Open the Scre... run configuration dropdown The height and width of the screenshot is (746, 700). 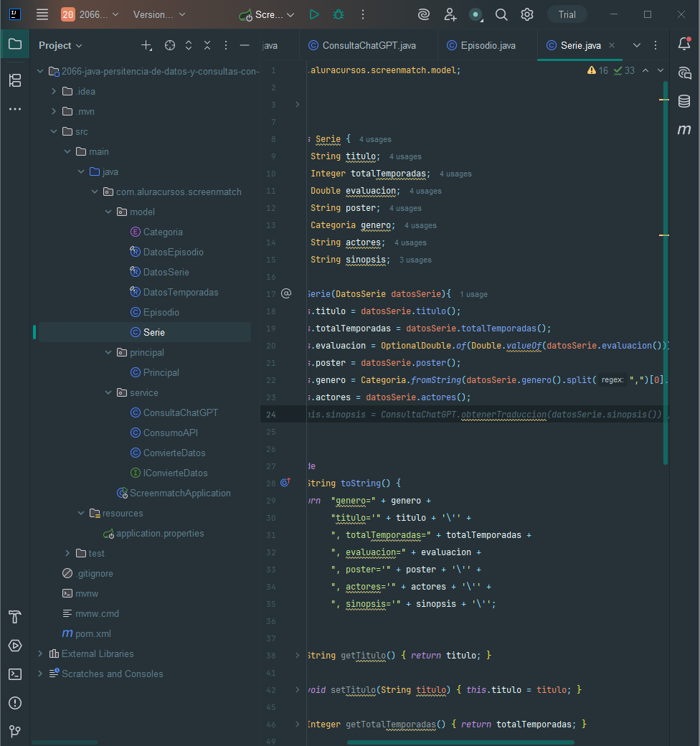point(267,15)
